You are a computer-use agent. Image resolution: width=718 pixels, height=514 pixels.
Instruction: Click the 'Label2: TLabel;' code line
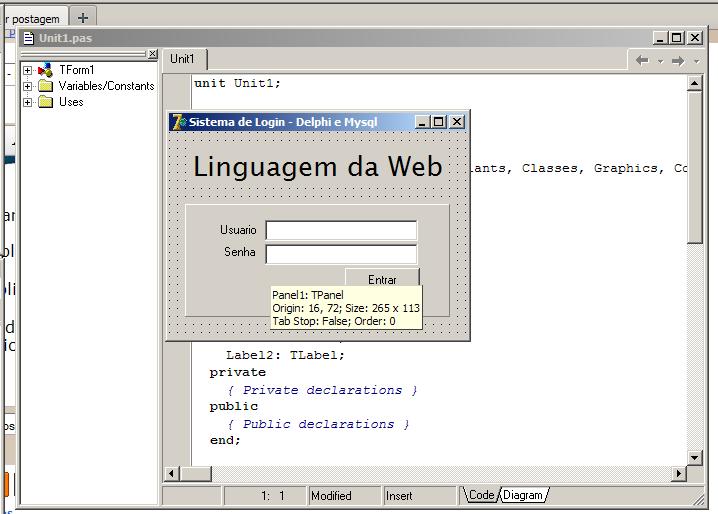coord(285,355)
